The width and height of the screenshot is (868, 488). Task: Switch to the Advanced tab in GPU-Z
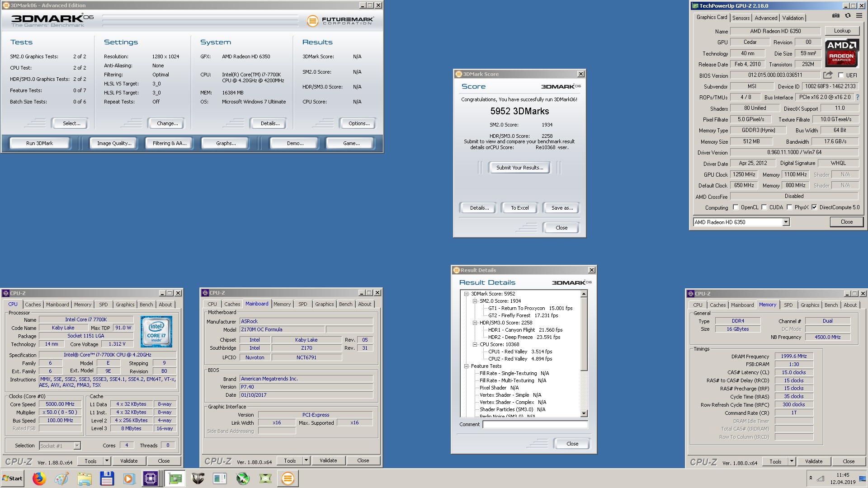pos(766,18)
